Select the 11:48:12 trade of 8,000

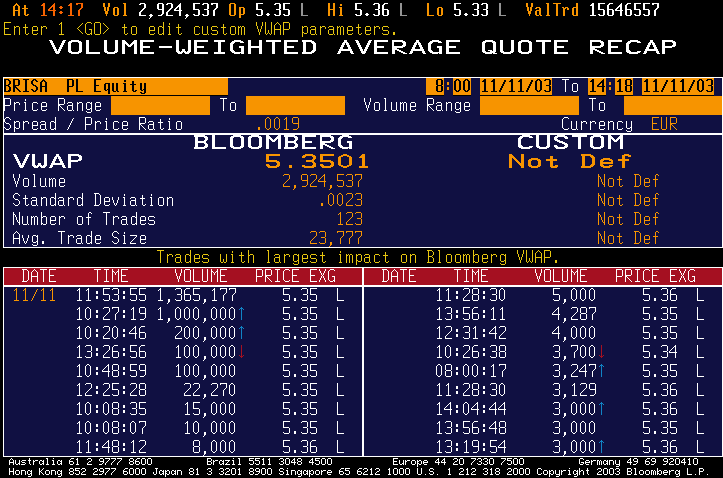(x=183, y=447)
